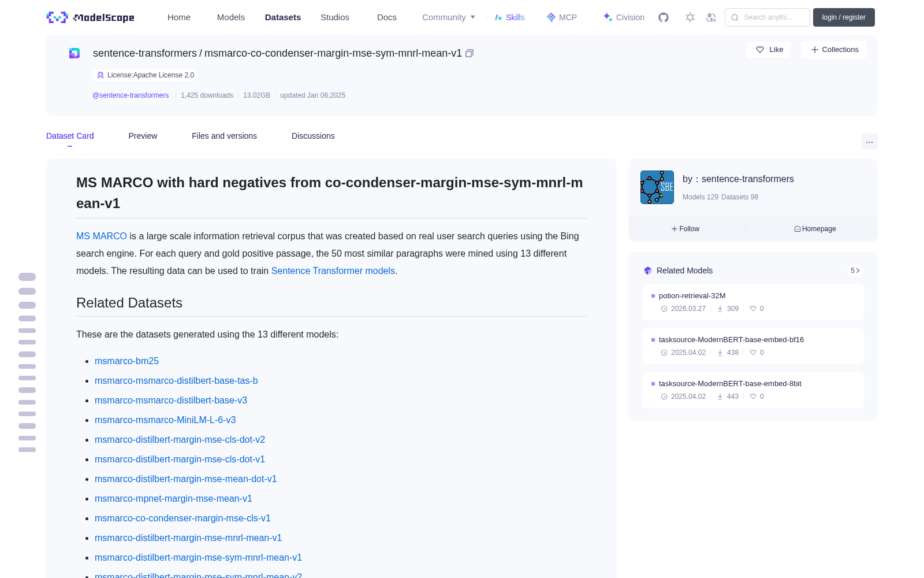Image resolution: width=924 pixels, height=578 pixels.
Task: Click 'updated Jan 06,2025' text
Action: tap(312, 95)
